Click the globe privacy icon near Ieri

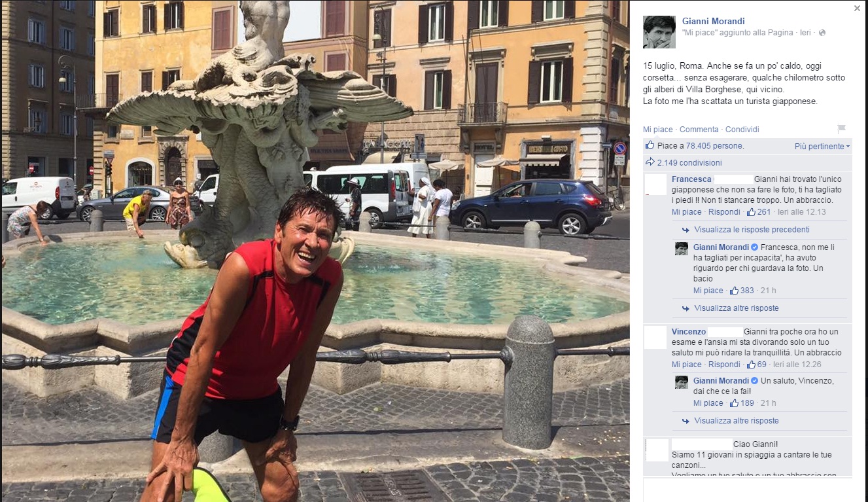[x=822, y=33]
